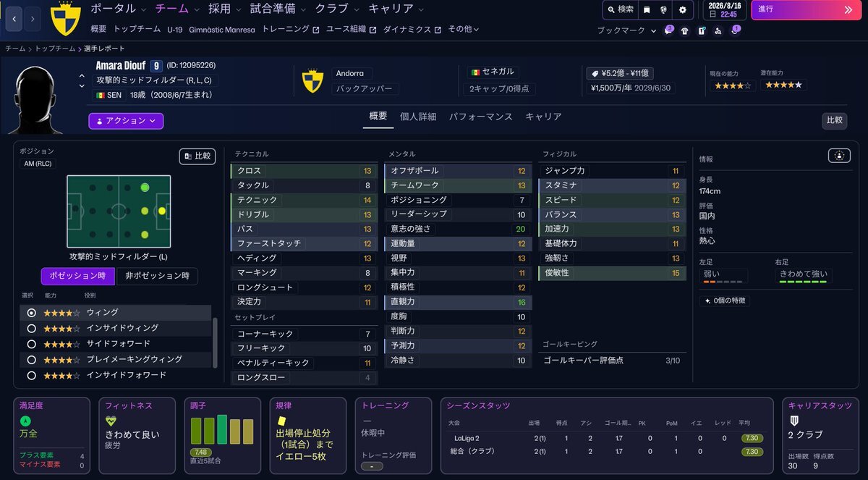Expand the アクション dropdown
Screen dimensions: 868x480
click(126, 121)
